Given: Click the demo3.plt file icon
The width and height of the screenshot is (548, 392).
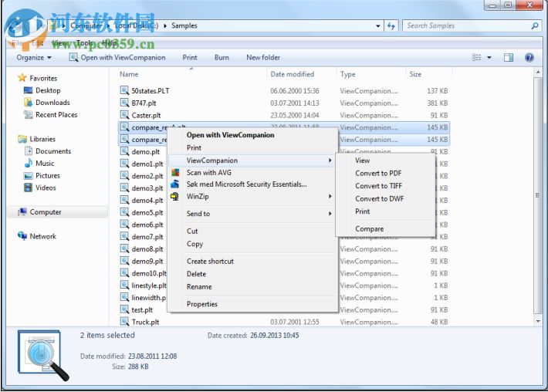Looking at the screenshot, I should [x=124, y=188].
